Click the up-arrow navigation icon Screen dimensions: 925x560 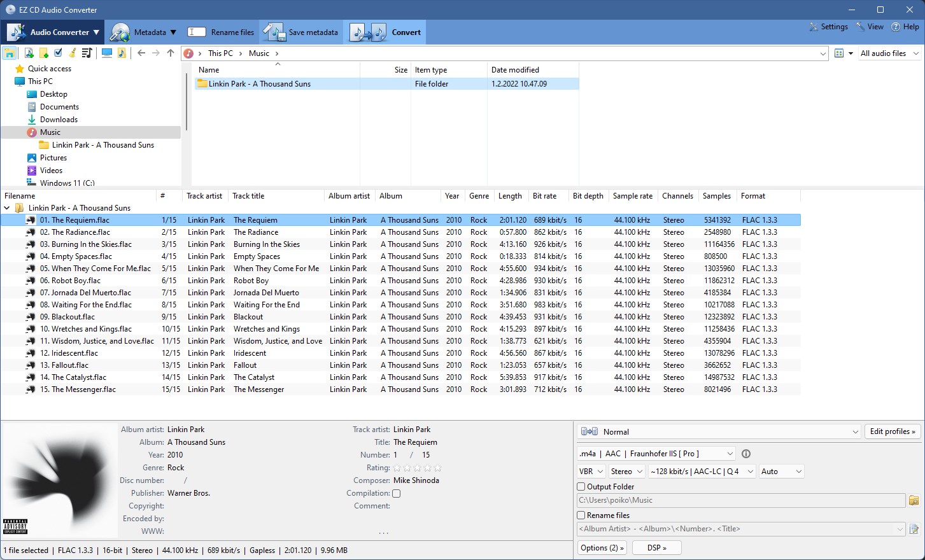pos(170,53)
